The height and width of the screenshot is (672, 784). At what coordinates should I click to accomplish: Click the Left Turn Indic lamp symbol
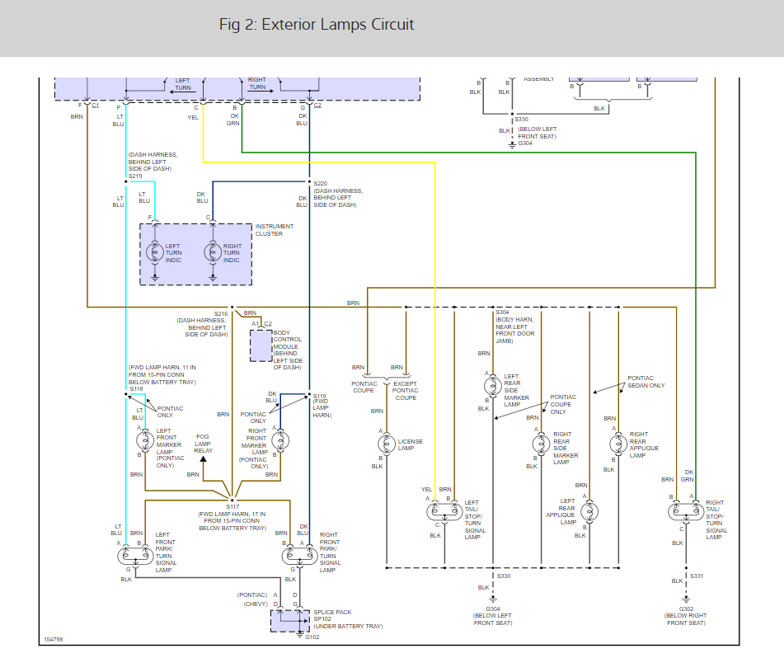[x=154, y=252]
